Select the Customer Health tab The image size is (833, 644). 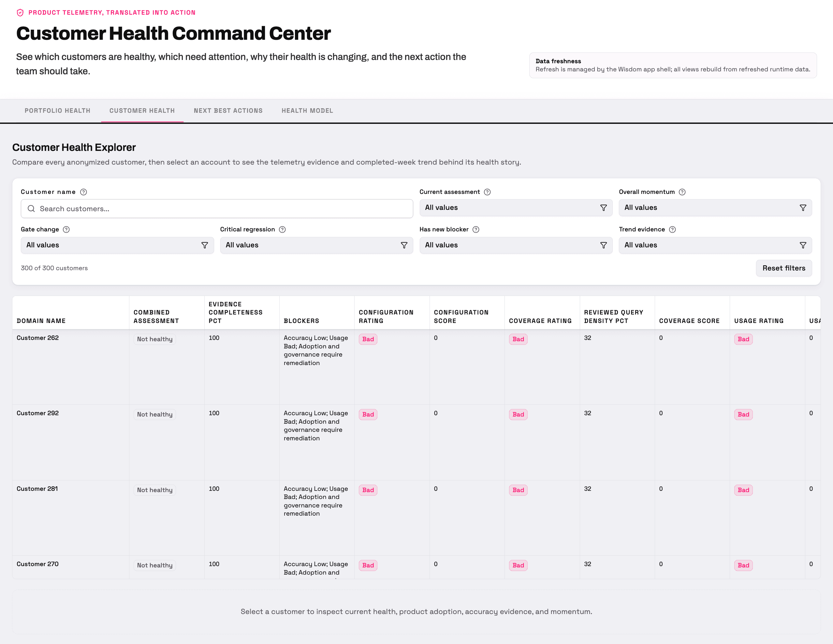(142, 110)
